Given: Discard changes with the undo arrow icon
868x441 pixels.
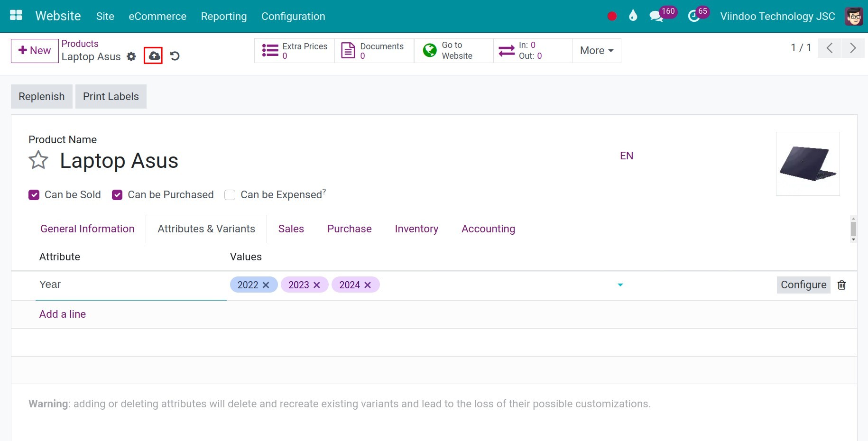Looking at the screenshot, I should pos(175,56).
